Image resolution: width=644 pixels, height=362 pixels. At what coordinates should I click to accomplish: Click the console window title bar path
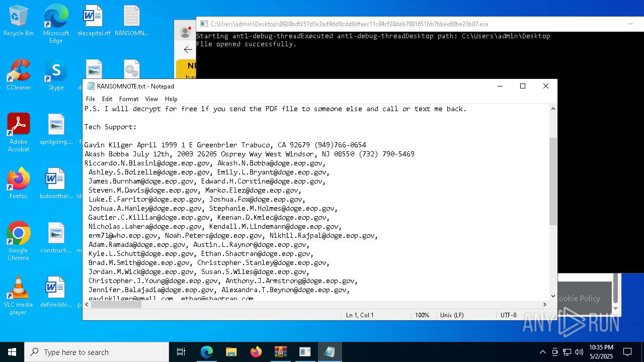350,24
